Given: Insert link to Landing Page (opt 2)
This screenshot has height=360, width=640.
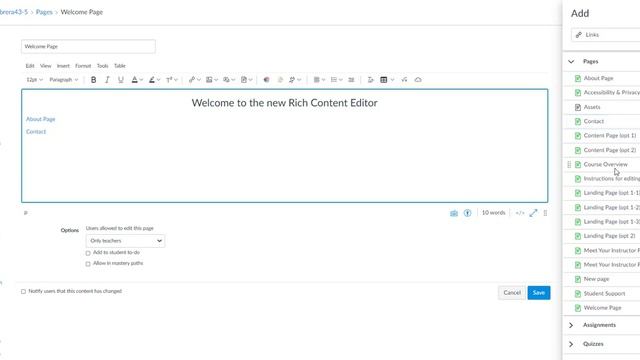Looking at the screenshot, I should coord(609,236).
